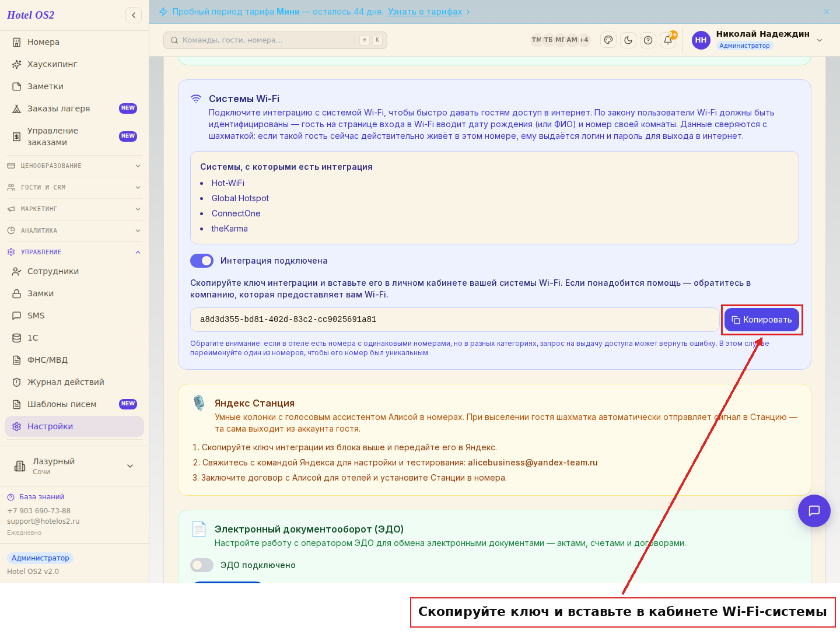Click the document icon beside ЭДО heading
Screen dimensions: 840x641
199,529
